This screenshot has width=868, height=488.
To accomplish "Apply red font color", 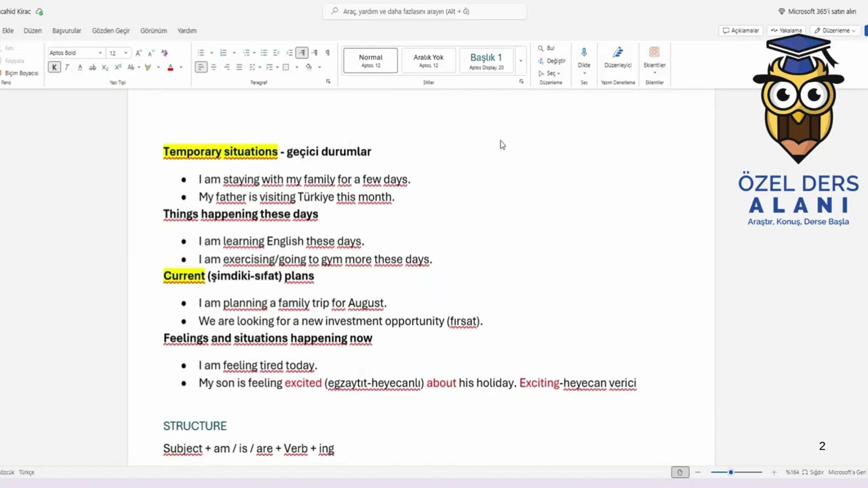I will click(x=170, y=67).
